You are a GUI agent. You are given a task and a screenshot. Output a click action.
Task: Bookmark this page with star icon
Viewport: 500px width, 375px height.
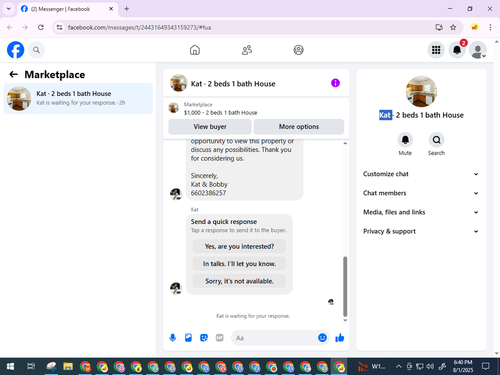[453, 27]
